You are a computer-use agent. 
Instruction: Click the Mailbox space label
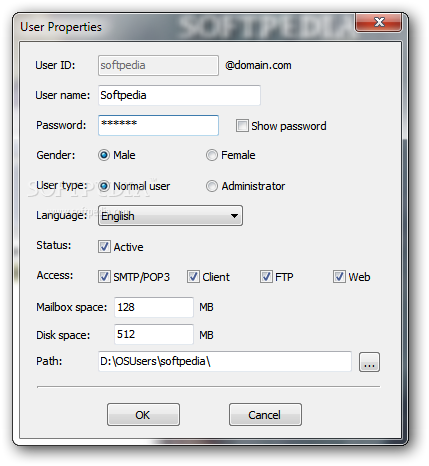72,307
